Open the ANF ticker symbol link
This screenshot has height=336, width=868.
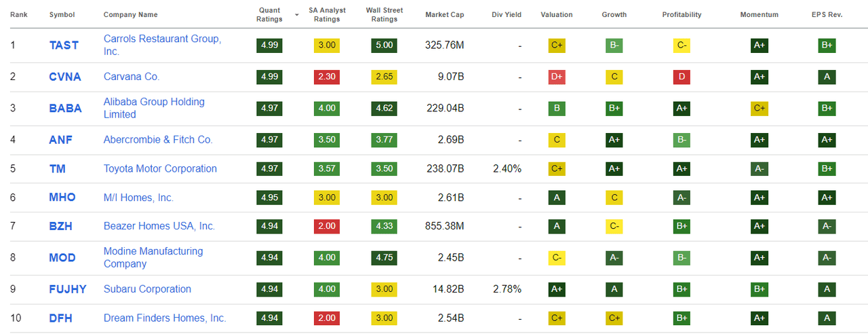61,140
